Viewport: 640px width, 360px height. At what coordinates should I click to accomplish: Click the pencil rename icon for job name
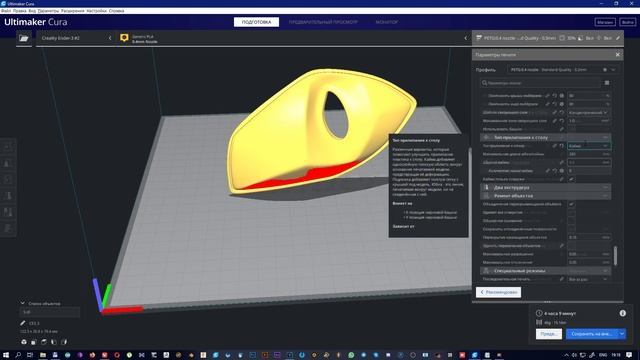(22, 323)
